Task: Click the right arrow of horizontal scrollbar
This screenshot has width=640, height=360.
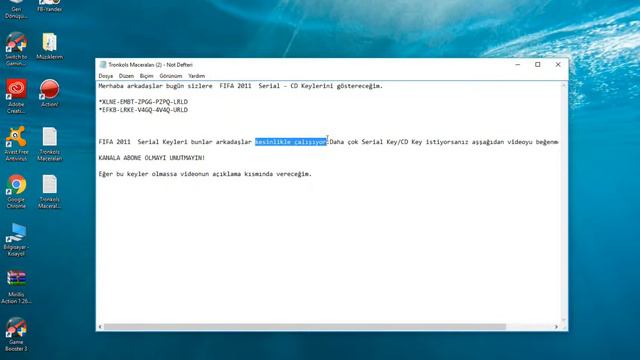Action: coord(556,327)
